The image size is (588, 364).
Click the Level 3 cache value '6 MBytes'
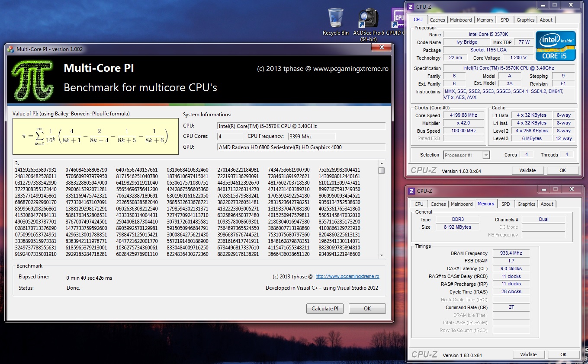point(532,138)
